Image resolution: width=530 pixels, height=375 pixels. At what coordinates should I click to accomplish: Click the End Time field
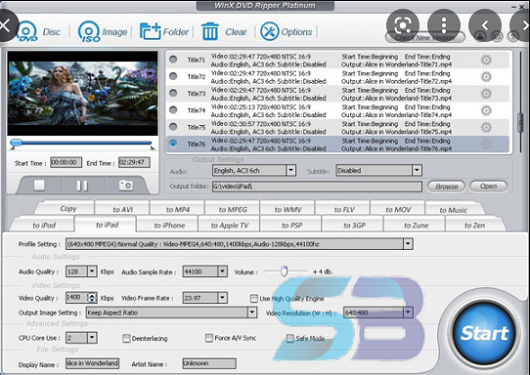(x=134, y=162)
